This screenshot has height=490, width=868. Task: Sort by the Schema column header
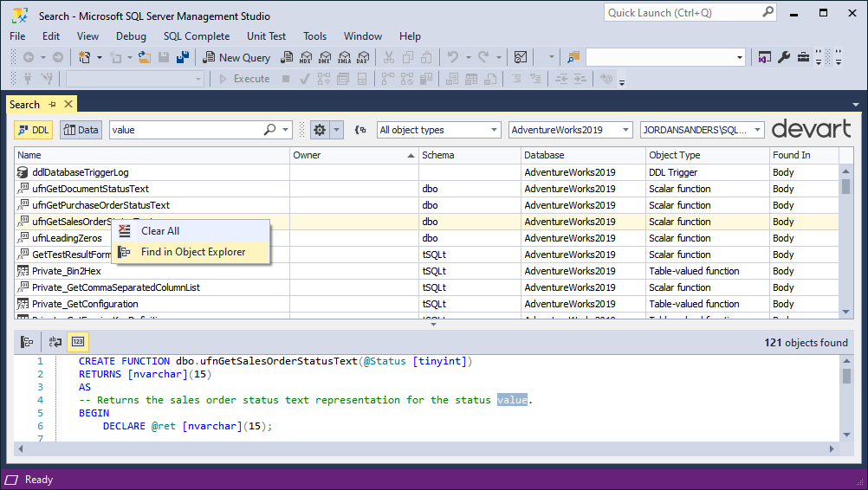(470, 156)
